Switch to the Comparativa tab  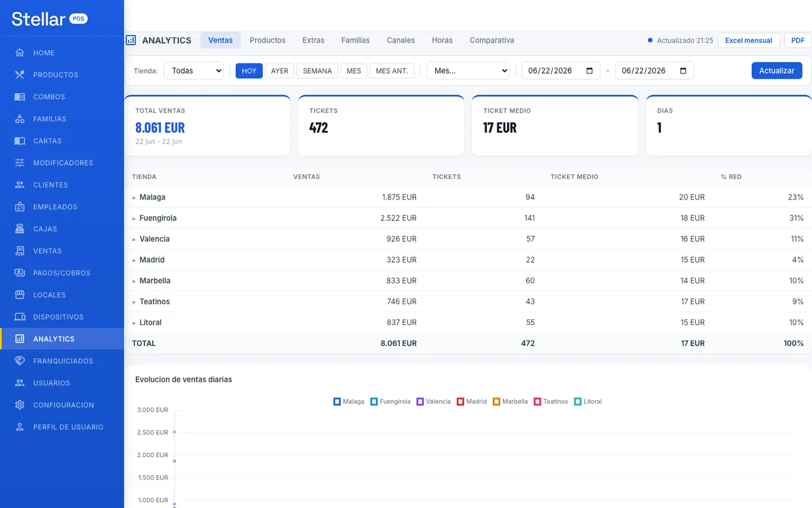tap(492, 40)
